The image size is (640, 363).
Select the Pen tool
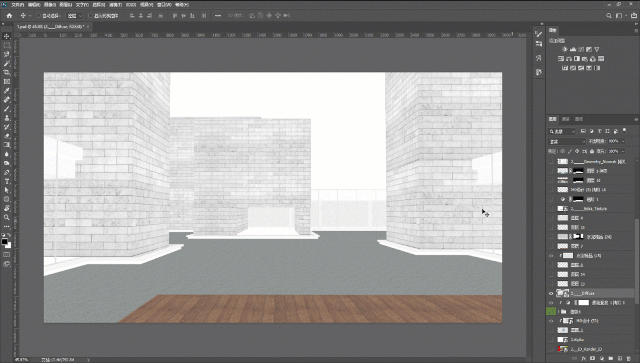click(x=7, y=172)
